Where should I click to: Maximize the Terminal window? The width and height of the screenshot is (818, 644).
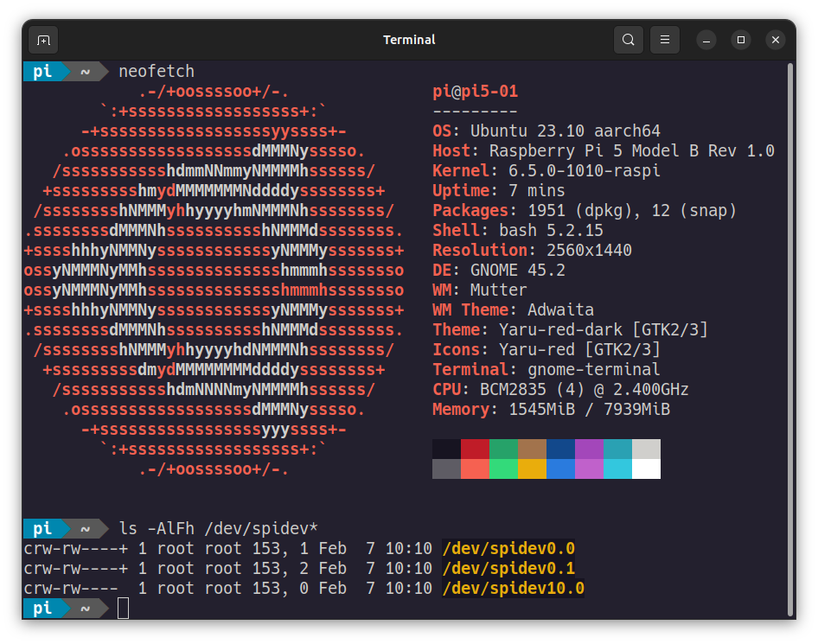741,40
